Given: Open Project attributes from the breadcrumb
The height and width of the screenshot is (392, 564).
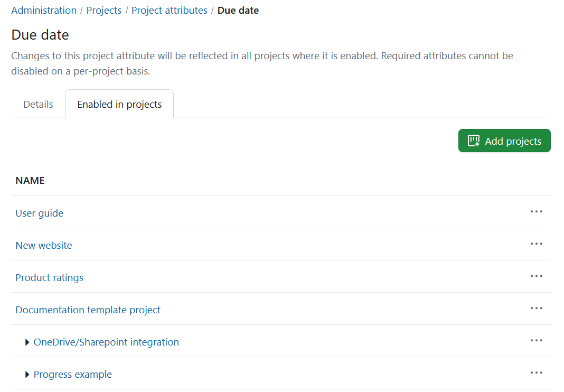Looking at the screenshot, I should (169, 10).
